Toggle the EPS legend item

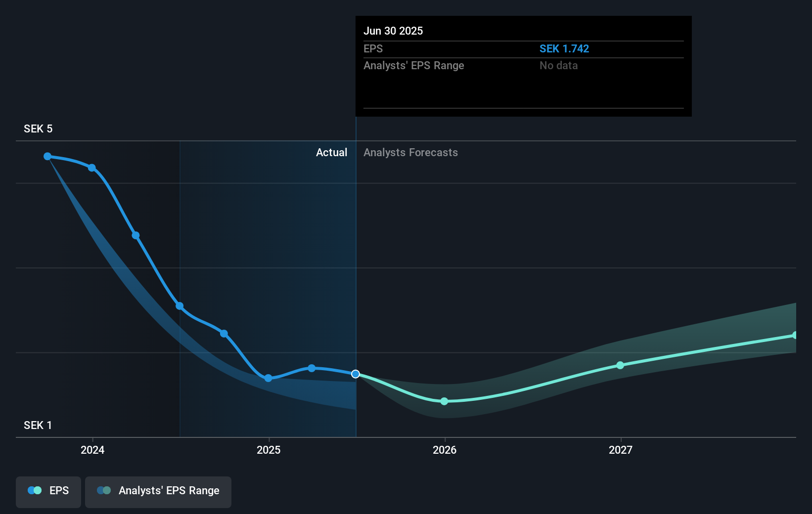[48, 491]
